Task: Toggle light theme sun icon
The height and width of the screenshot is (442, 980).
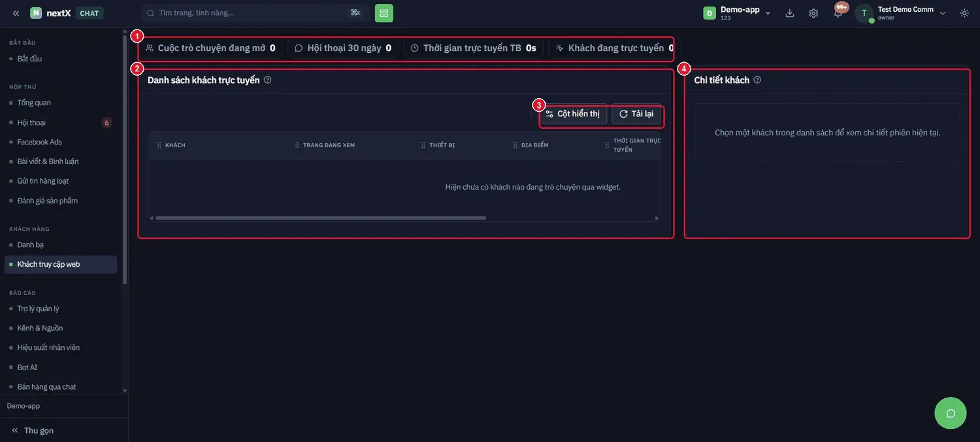Action: 964,13
